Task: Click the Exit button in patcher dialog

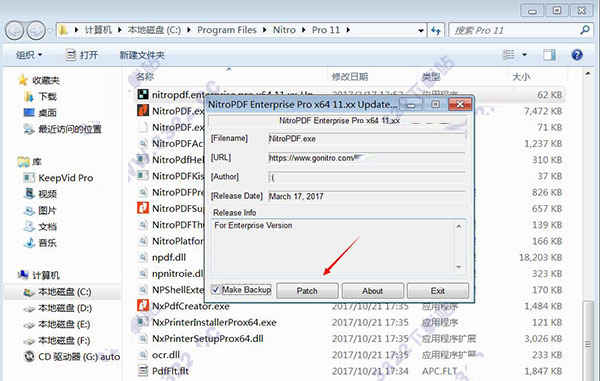Action: 438,291
